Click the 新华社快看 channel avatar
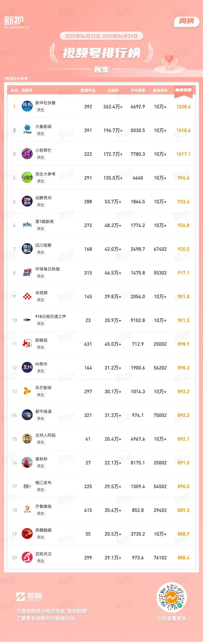The width and height of the screenshot is (203, 644). [x=27, y=106]
